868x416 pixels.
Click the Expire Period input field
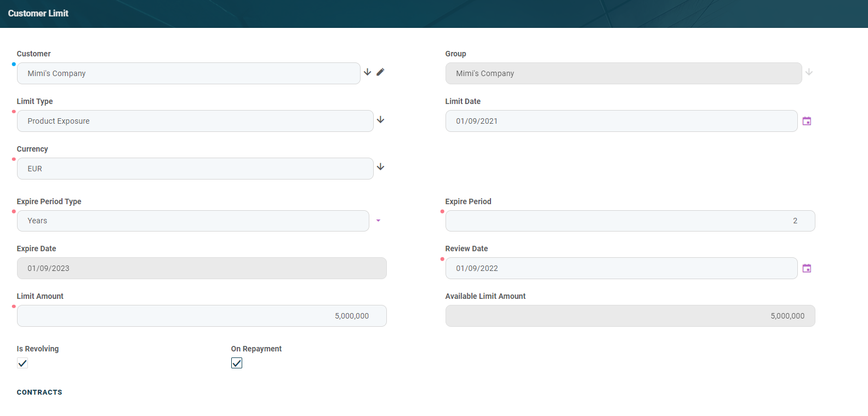pyautogui.click(x=630, y=221)
